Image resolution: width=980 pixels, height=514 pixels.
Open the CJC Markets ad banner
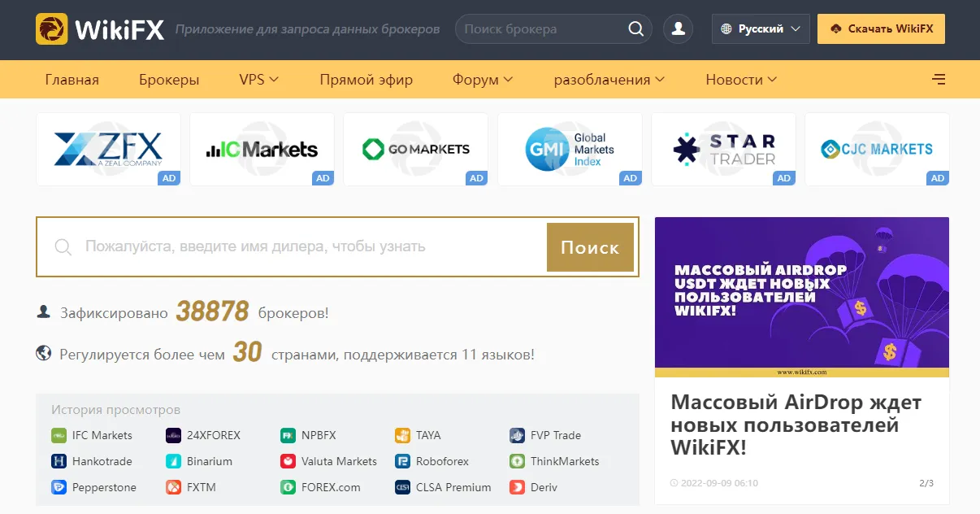tap(877, 150)
